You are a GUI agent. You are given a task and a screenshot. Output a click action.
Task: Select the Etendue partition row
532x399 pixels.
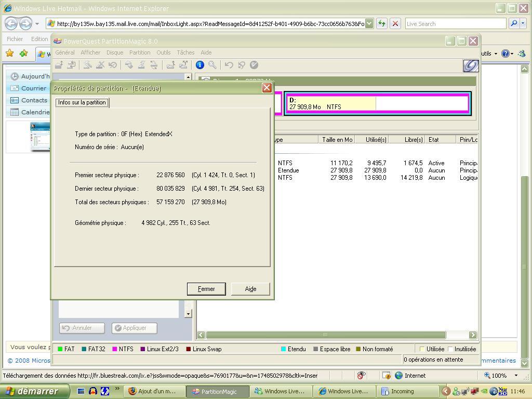click(377, 170)
